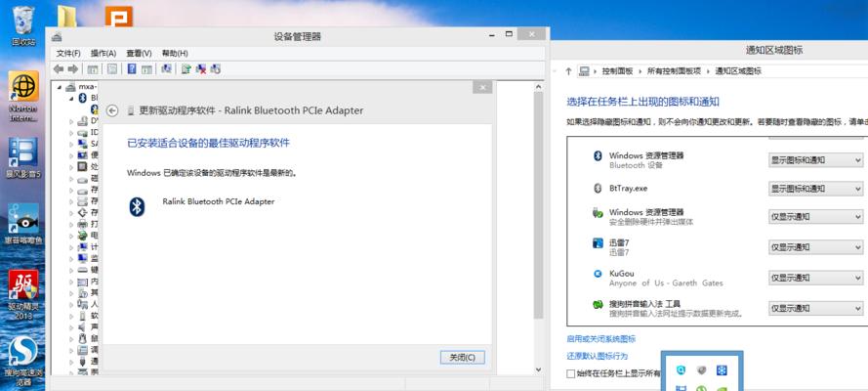The height and width of the screenshot is (391, 868).
Task: Click the Device Manager vertical scrollbar
Action: click(x=538, y=205)
